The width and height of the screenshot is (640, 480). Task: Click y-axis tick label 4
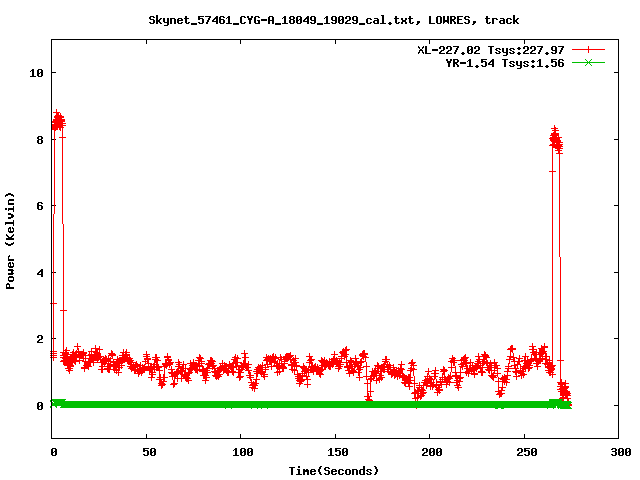coord(40,273)
